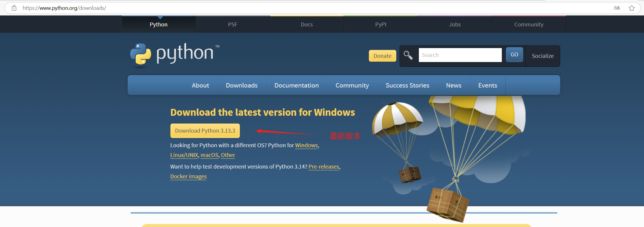This screenshot has width=644, height=227.
Task: Open the Community navigation menu in blue bar
Action: (x=352, y=85)
